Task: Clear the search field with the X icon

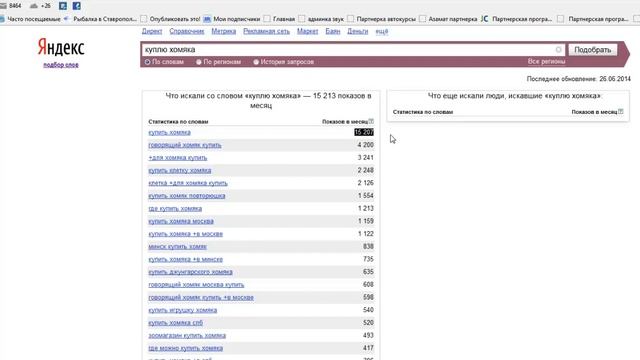Action: 558,50
